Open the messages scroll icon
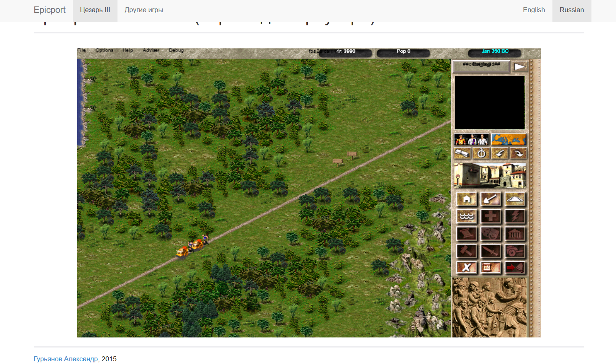Screen dimensions: 616x364 [491, 267]
